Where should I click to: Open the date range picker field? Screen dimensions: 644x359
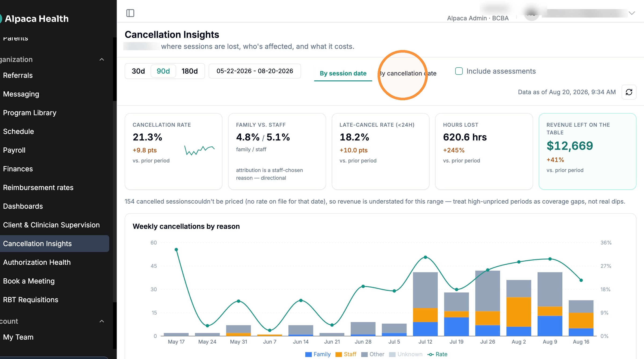255,71
